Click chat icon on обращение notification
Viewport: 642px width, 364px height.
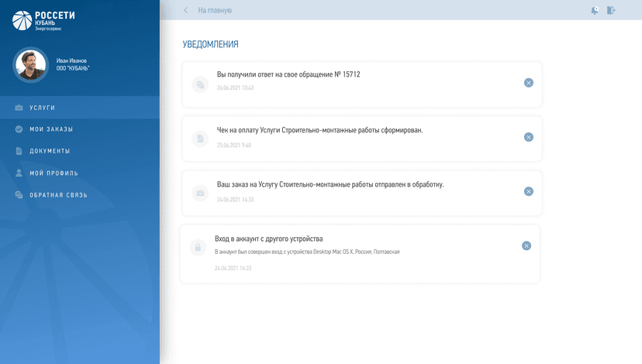click(200, 84)
